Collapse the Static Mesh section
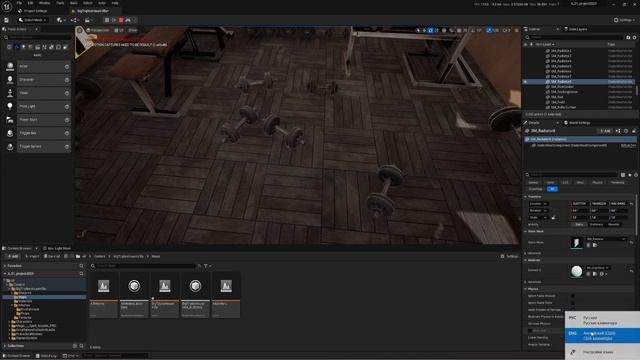640x360 pixels. click(526, 231)
